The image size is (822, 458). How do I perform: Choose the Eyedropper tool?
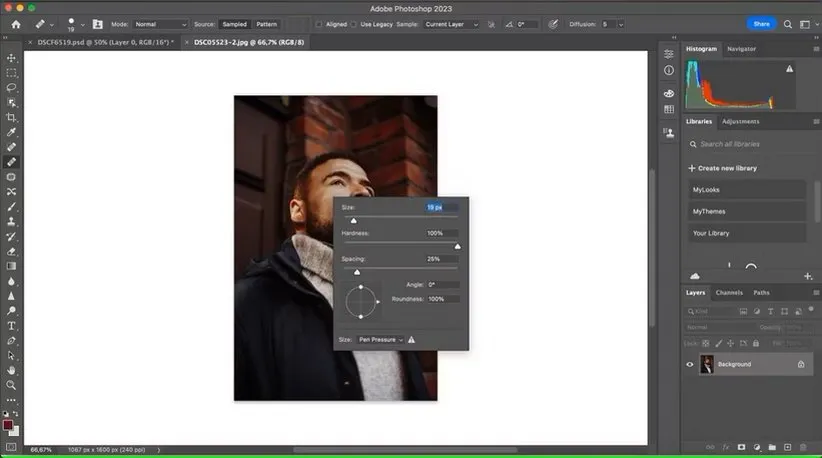(12, 132)
